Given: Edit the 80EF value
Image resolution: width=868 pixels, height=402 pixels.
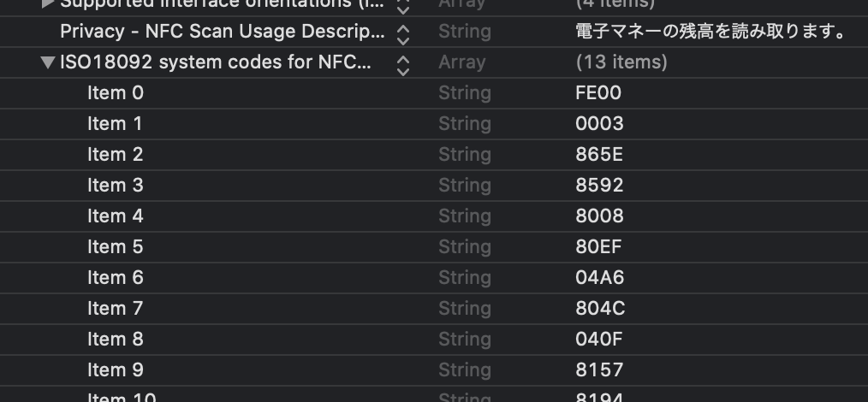Looking at the screenshot, I should point(598,246).
